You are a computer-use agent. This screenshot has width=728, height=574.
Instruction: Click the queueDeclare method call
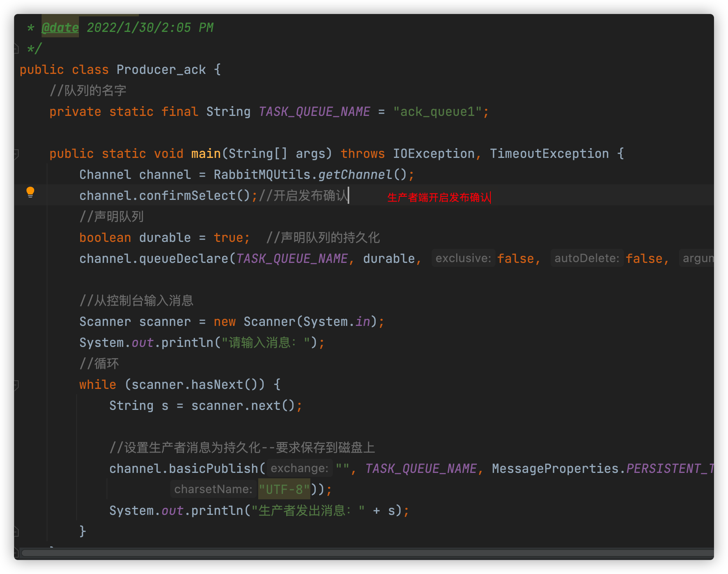click(x=184, y=259)
